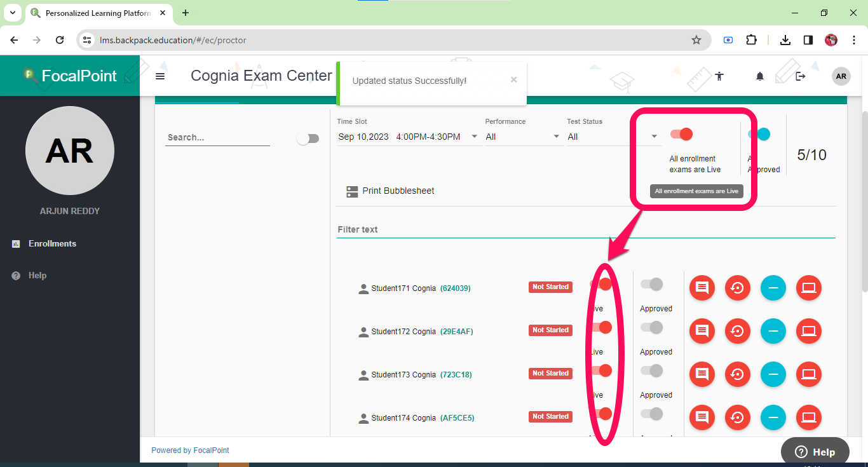Toggle Approved switch for Student171 Cognia

click(x=651, y=284)
